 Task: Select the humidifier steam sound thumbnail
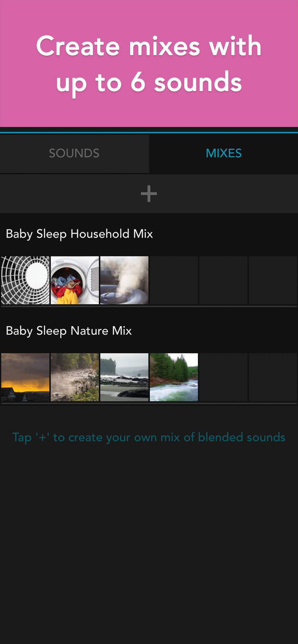(x=124, y=280)
